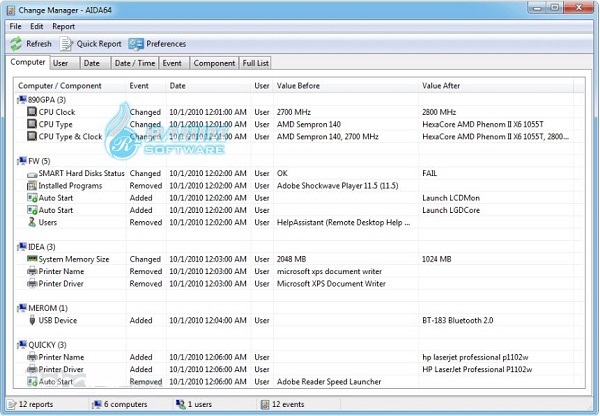
Task: Click the Auto Start icon for Launch LCDMon
Action: pos(32,198)
